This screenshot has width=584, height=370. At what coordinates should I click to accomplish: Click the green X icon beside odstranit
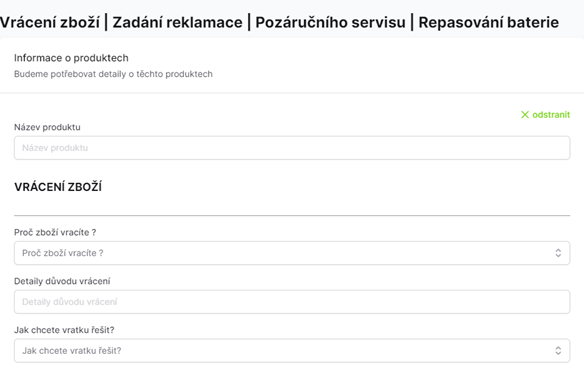click(525, 115)
